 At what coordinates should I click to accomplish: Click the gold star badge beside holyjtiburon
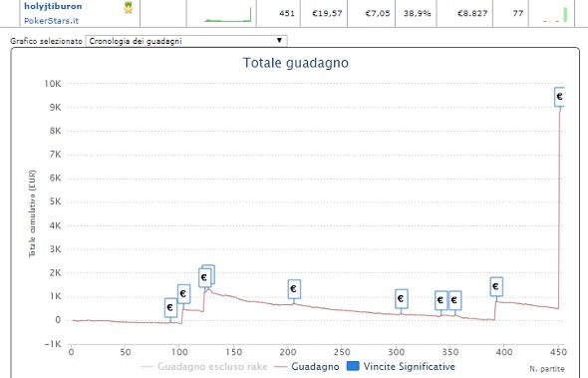[129, 8]
